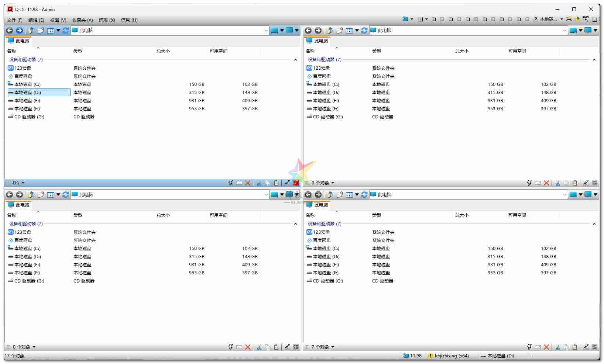
Task: Click the lightning quick-actions icon in top-left pane
Action: coord(230,183)
